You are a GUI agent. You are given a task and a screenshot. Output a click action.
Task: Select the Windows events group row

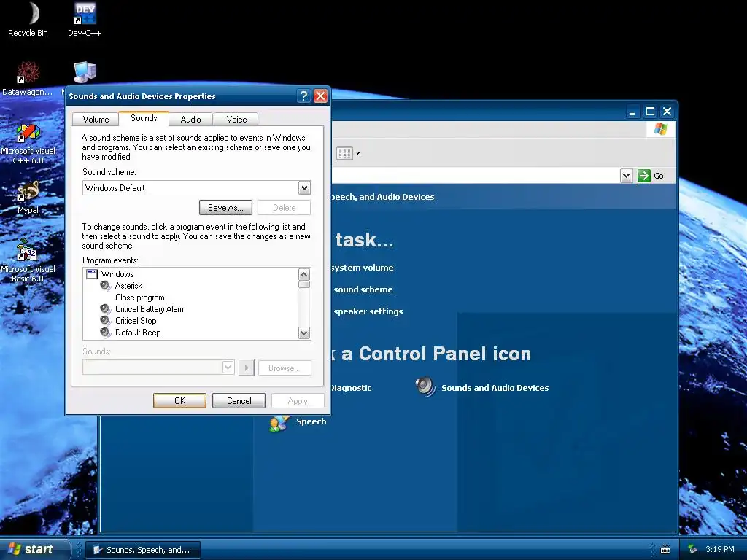click(x=117, y=274)
